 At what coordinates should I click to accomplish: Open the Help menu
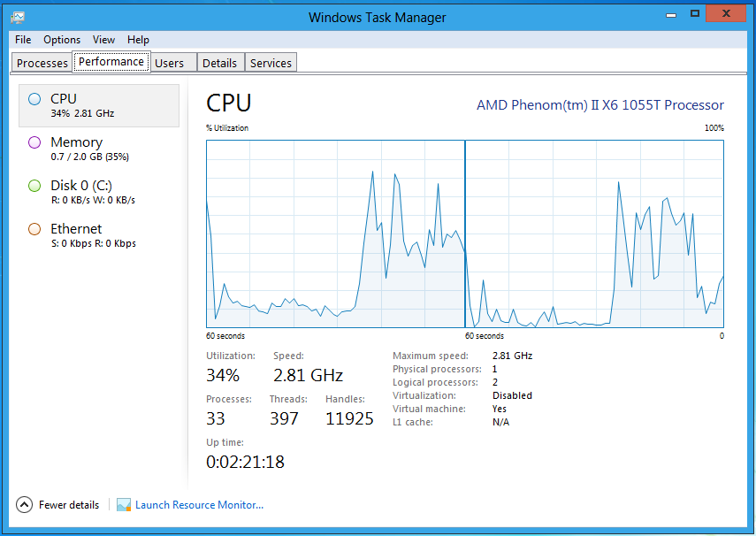click(x=138, y=40)
